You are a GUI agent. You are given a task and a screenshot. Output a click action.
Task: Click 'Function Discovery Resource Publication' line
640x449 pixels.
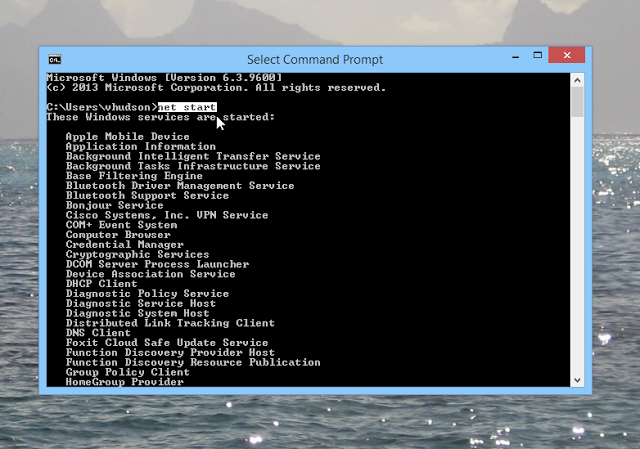coord(193,362)
